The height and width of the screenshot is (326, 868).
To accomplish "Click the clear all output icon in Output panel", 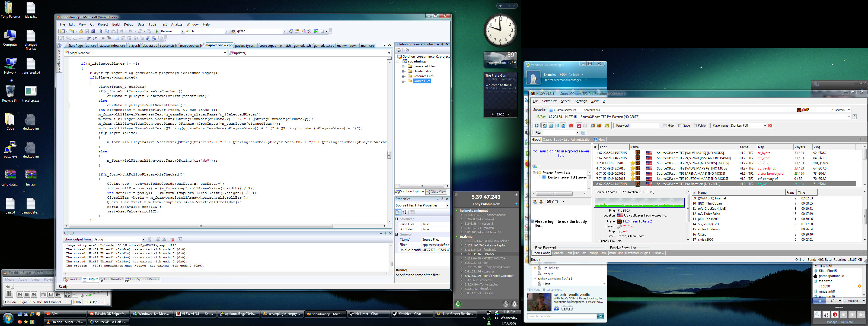I will [x=172, y=239].
